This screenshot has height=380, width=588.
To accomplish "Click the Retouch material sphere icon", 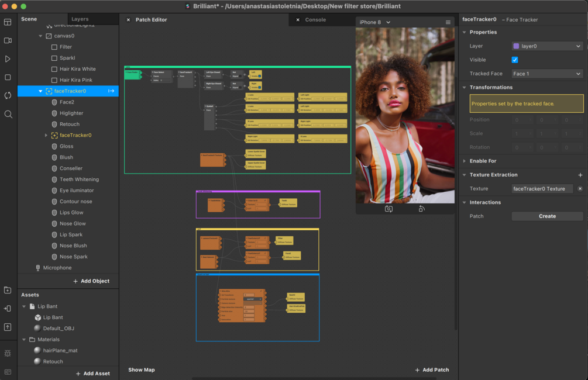I will 37,361.
